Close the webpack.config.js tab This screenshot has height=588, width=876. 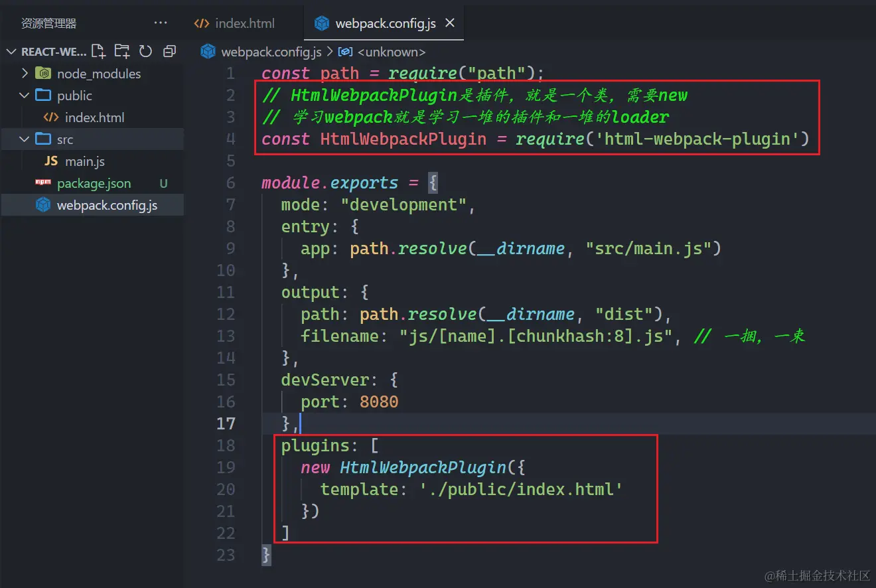click(x=449, y=23)
